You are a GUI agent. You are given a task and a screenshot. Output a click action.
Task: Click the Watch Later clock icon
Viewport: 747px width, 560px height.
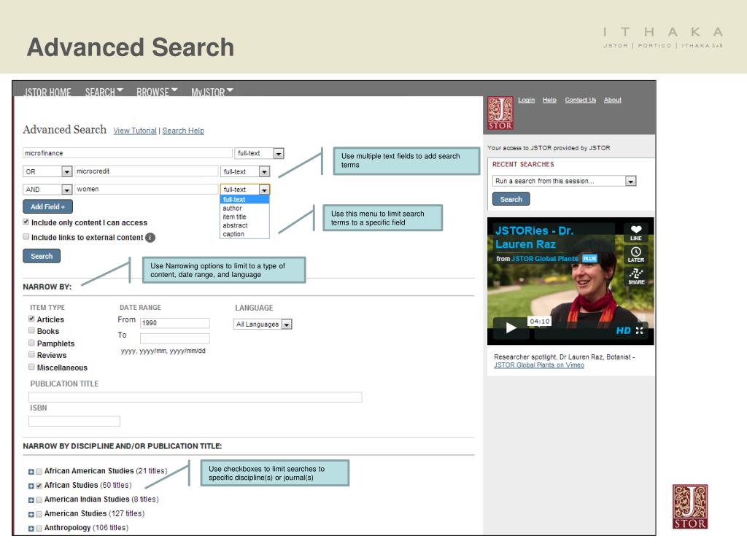pos(636,254)
